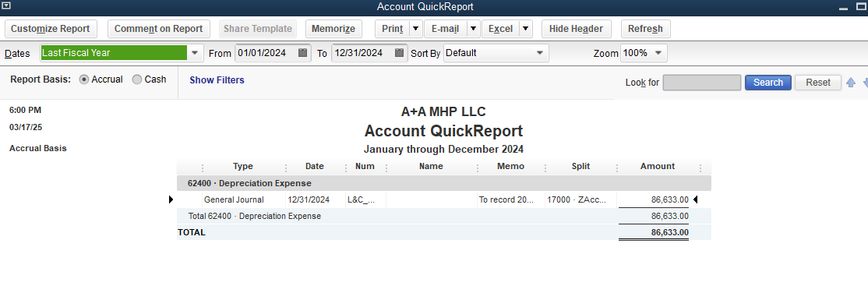Minimize the Account QuickReport window
Image resolution: width=868 pixels, height=300 pixels.
click(x=844, y=9)
